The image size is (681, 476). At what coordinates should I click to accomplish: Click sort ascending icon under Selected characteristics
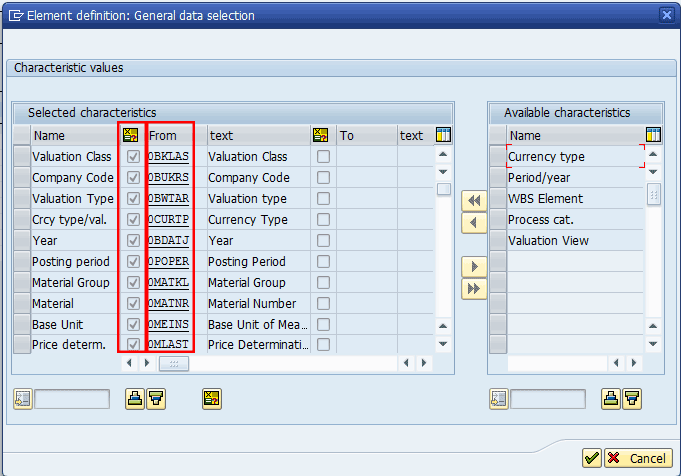(x=134, y=399)
